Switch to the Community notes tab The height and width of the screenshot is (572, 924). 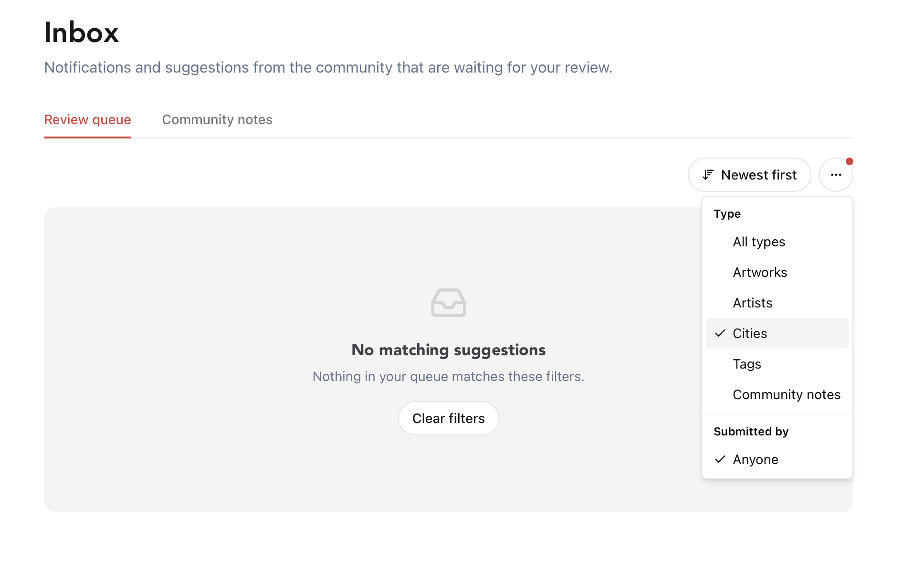point(217,119)
